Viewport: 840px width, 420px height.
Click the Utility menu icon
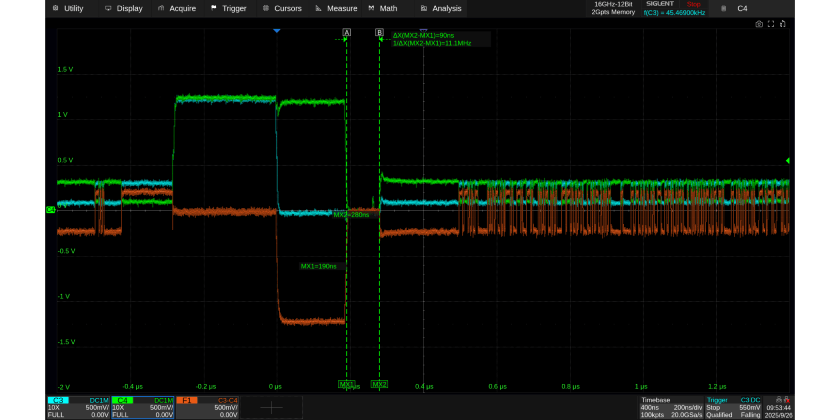pyautogui.click(x=55, y=8)
